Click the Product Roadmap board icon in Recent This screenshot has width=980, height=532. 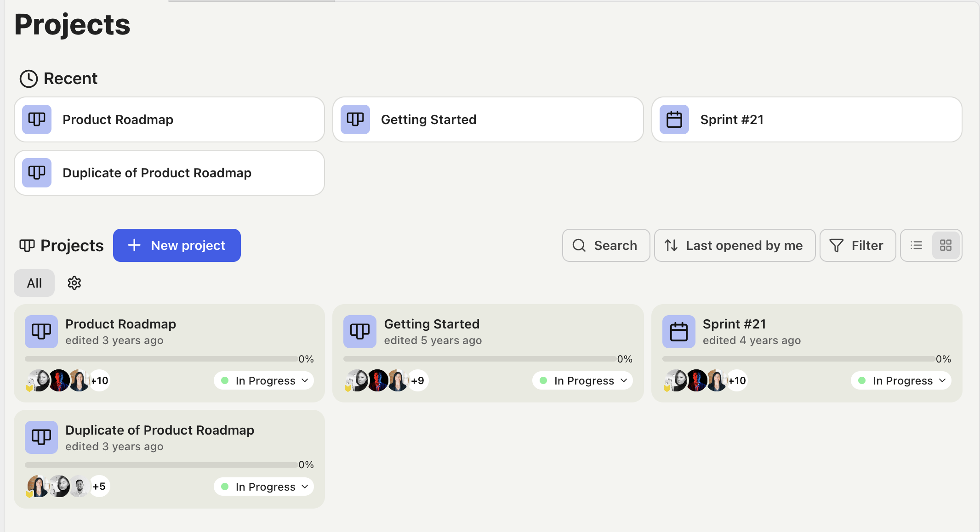(37, 119)
